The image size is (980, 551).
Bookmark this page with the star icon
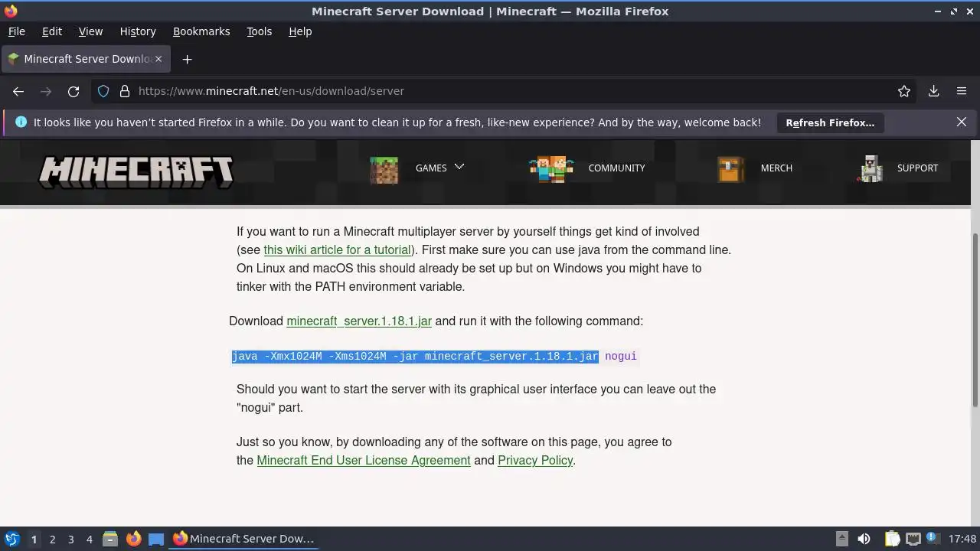pos(904,91)
